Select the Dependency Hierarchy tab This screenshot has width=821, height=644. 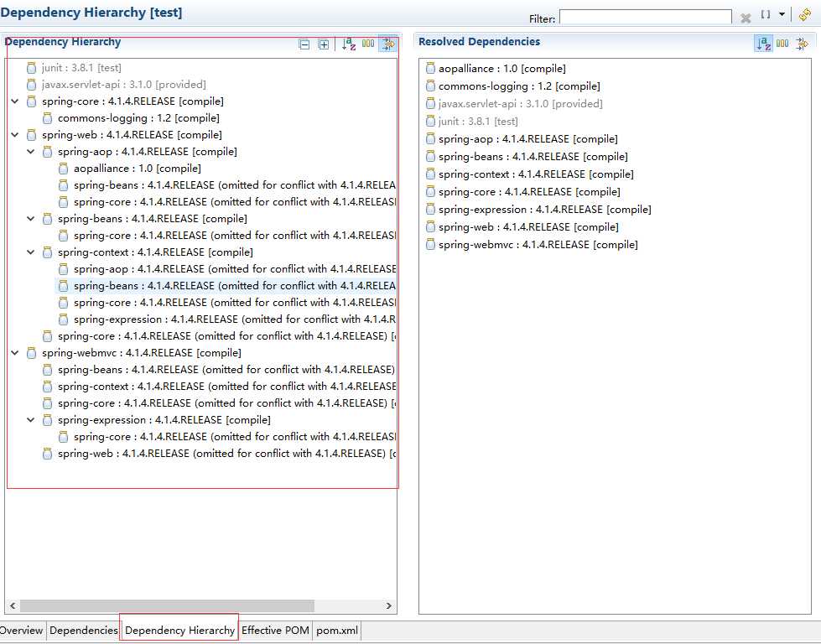(179, 631)
